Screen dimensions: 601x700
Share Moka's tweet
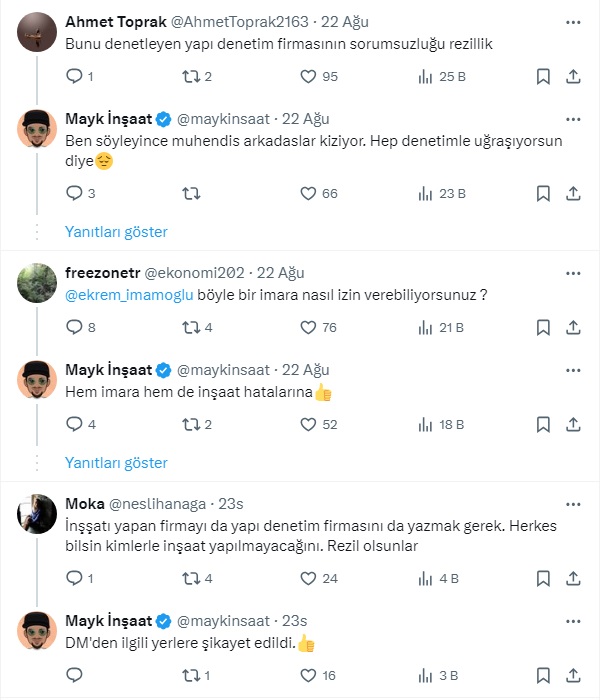573,578
